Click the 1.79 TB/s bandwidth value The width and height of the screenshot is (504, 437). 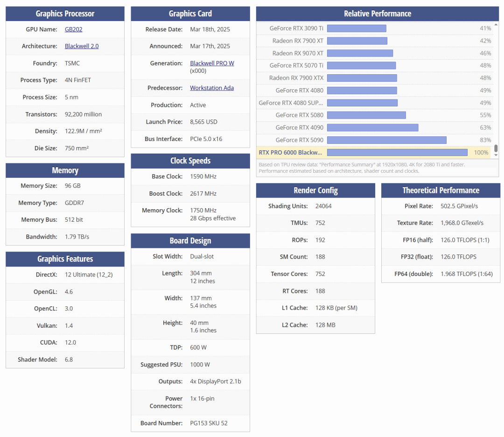click(77, 237)
